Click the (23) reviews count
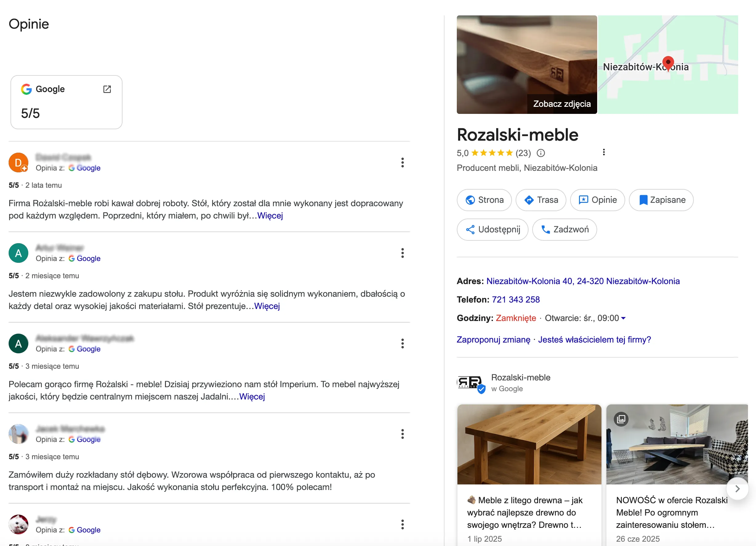The height and width of the screenshot is (546, 756). (x=523, y=153)
